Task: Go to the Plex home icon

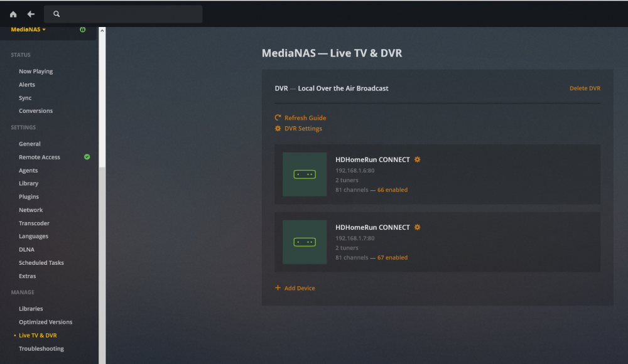Action: [x=13, y=14]
